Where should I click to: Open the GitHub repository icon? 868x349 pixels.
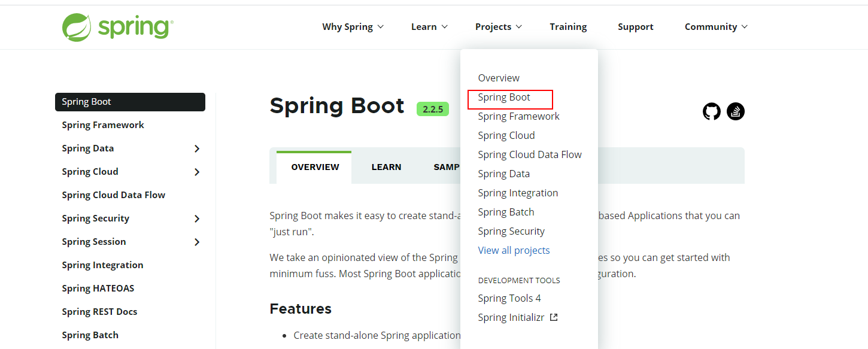(712, 111)
